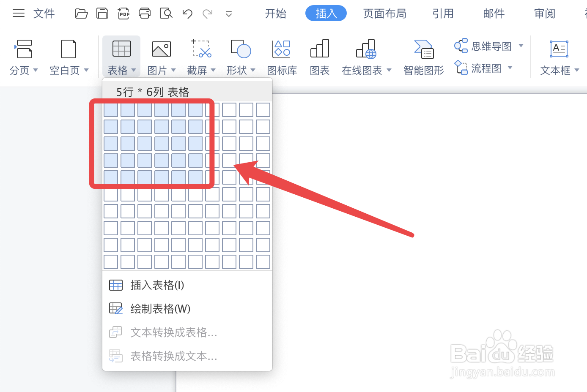Choose 插入表格(I) from the menu
The width and height of the screenshot is (587, 392).
click(x=187, y=285)
